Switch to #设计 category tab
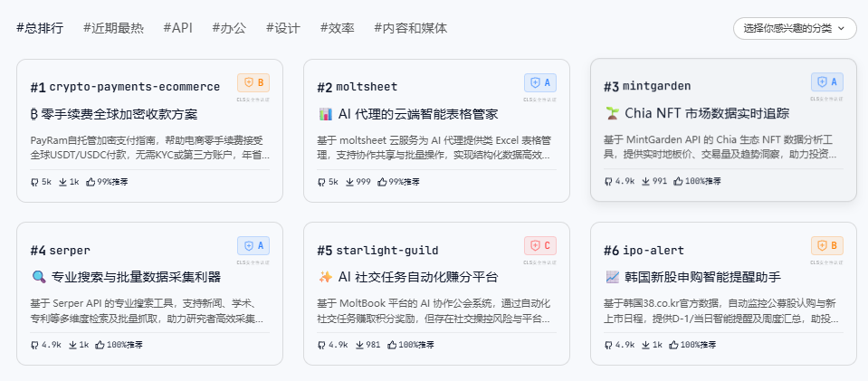Screen dimensions: 868x381 pos(282,28)
